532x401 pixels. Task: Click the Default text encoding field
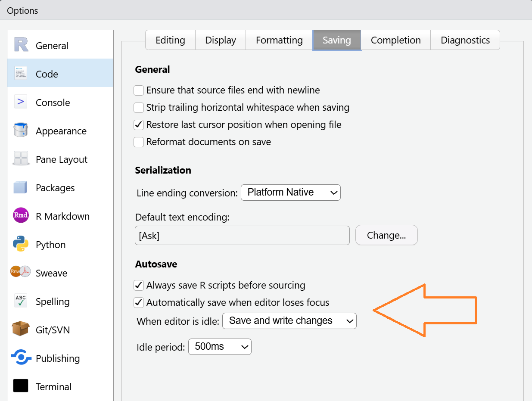[242, 236]
